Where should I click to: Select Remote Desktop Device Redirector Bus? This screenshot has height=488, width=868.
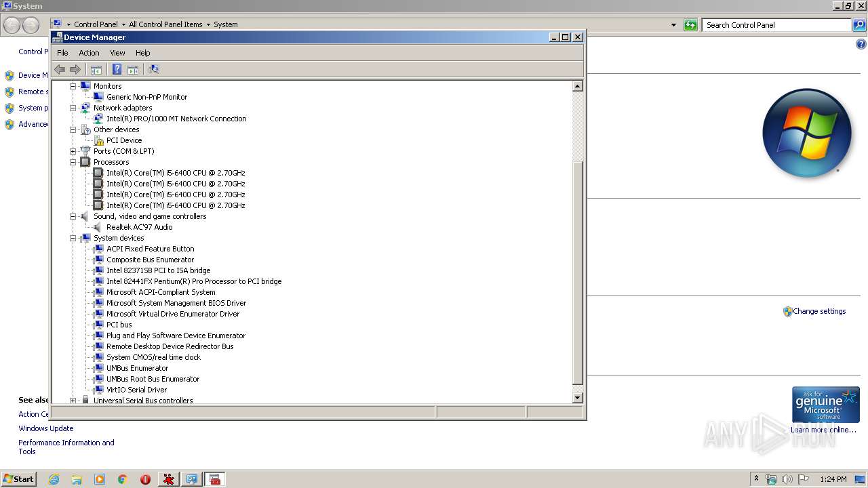[170, 346]
